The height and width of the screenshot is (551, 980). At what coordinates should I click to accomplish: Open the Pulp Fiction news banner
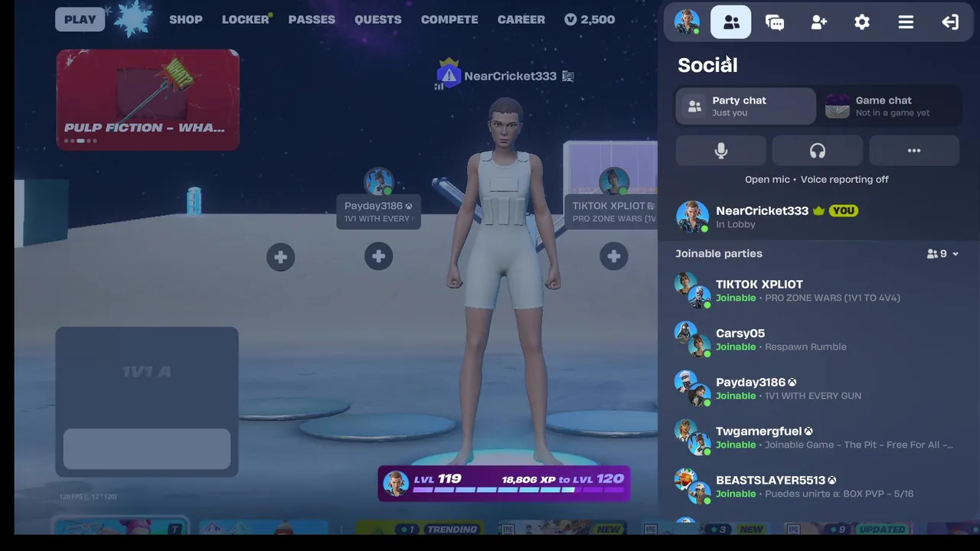point(148,99)
